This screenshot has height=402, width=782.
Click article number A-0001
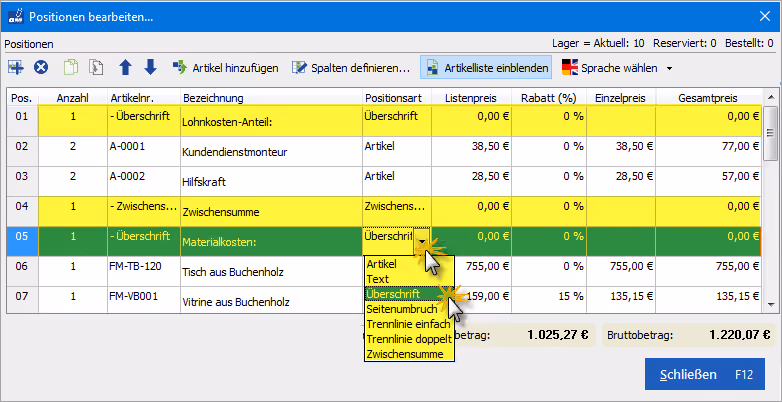[144, 152]
